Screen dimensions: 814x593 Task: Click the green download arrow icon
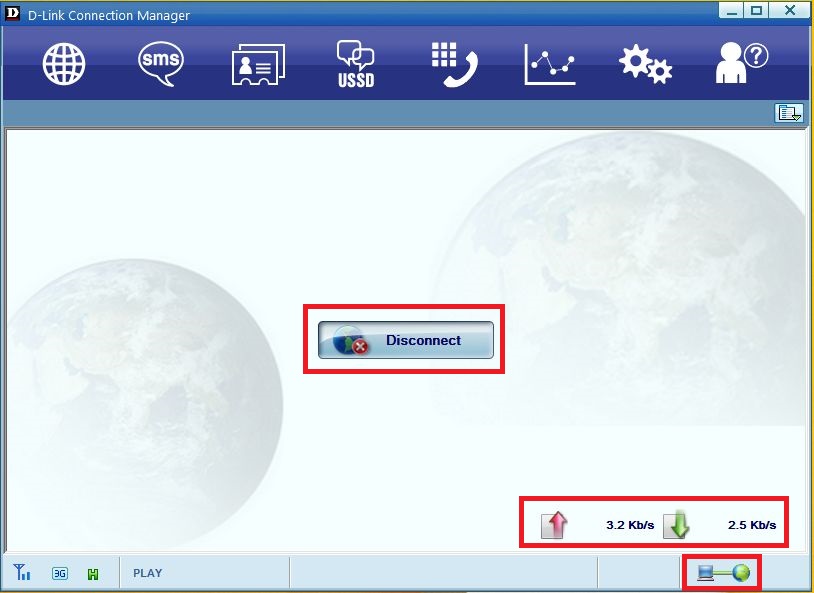click(x=676, y=525)
